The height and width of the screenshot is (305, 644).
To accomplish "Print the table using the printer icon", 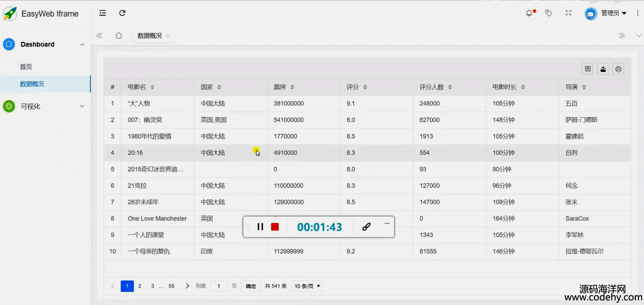I will point(618,69).
